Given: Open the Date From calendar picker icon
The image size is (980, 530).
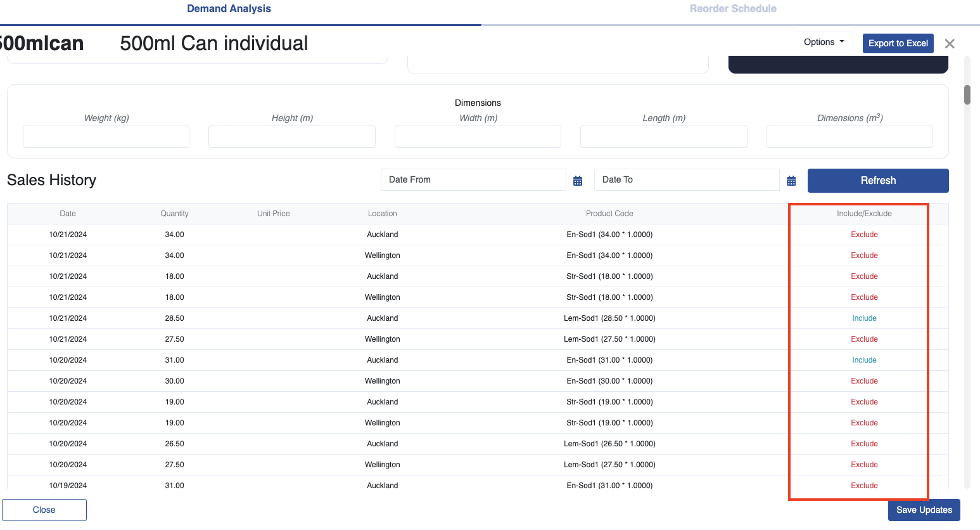Looking at the screenshot, I should pyautogui.click(x=578, y=181).
